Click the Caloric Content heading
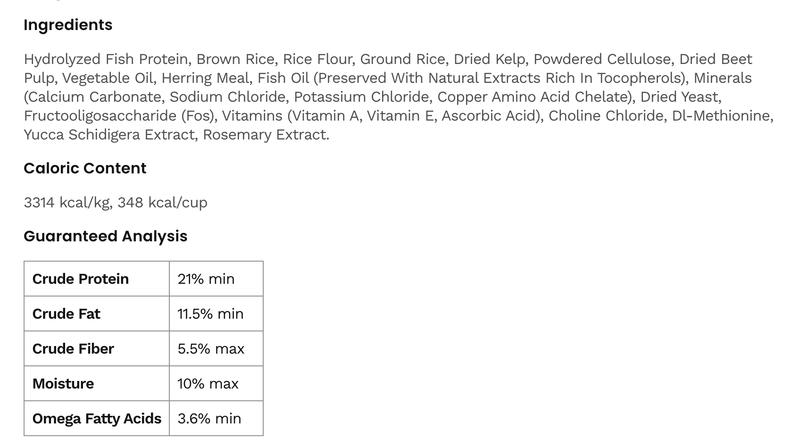Screen dimensions: 800x444 tap(85, 168)
